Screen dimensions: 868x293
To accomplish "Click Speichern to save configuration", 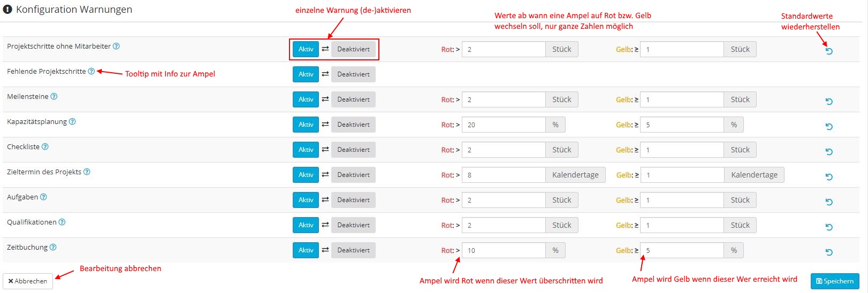I will 835,281.
